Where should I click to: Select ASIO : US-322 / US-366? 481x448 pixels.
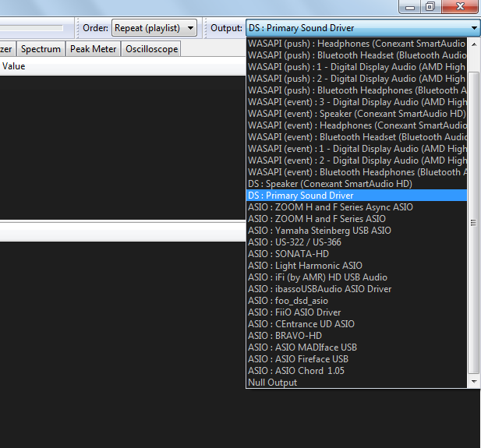[x=357, y=242]
